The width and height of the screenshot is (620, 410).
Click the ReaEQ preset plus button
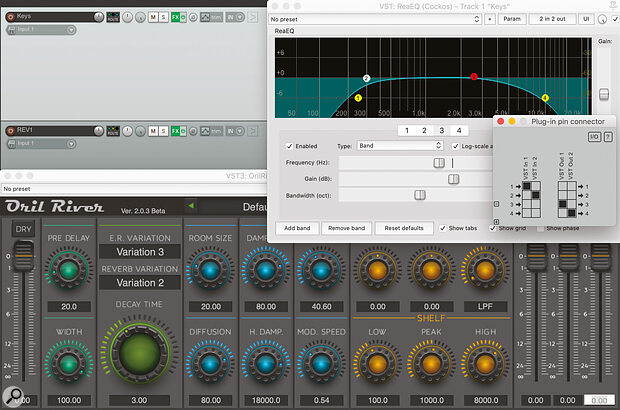coord(490,19)
